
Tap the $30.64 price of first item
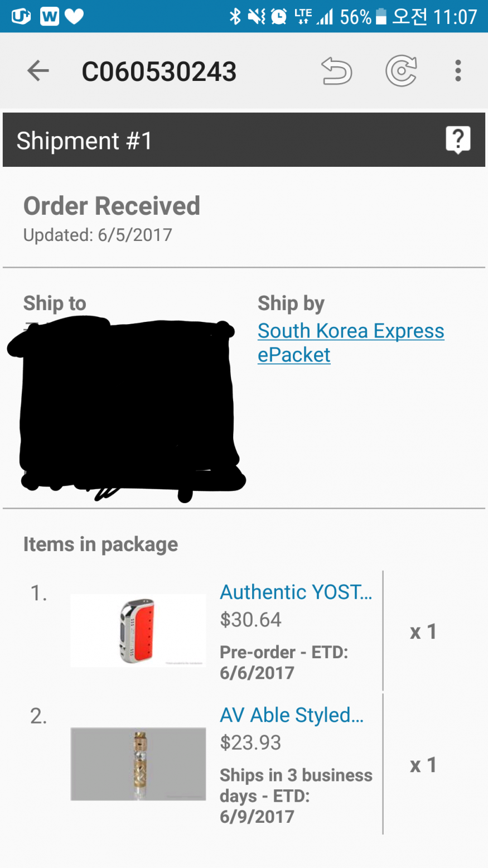pos(250,620)
